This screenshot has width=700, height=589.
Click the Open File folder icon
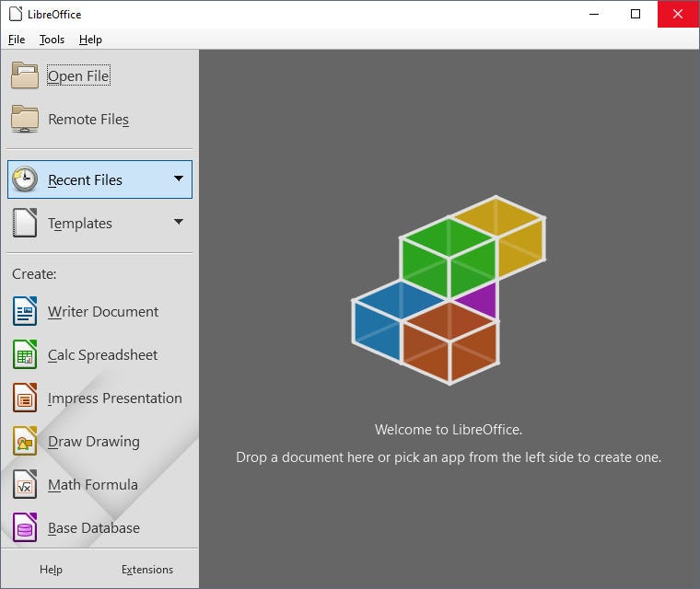[x=25, y=75]
